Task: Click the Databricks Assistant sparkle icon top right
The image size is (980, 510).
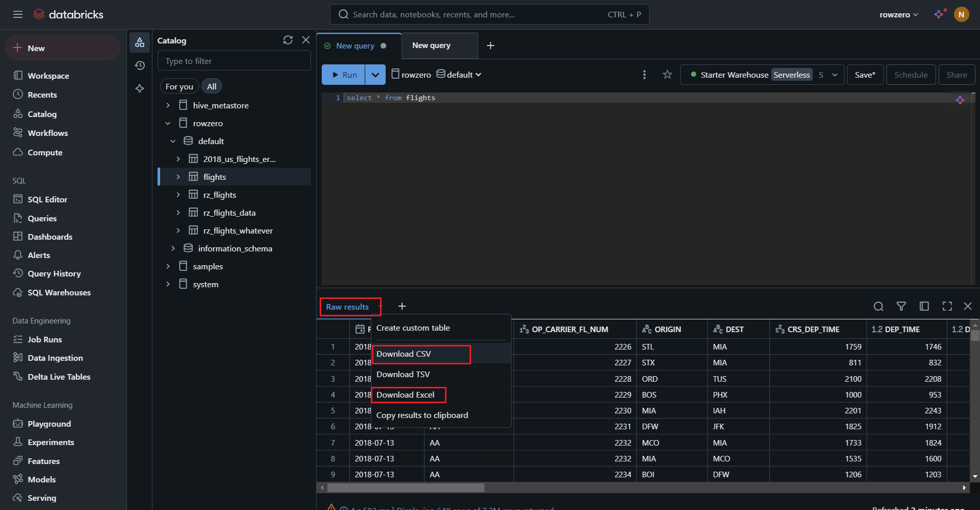Action: tap(939, 14)
